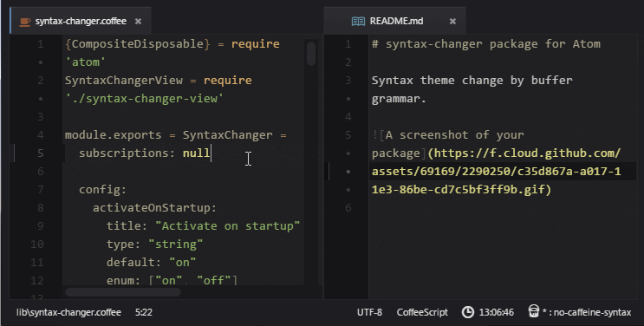The width and height of the screenshot is (644, 326).
Task: Click the '1e3-86be-cd7c5bf3ff9b.gif)' line
Action: pyautogui.click(x=461, y=190)
